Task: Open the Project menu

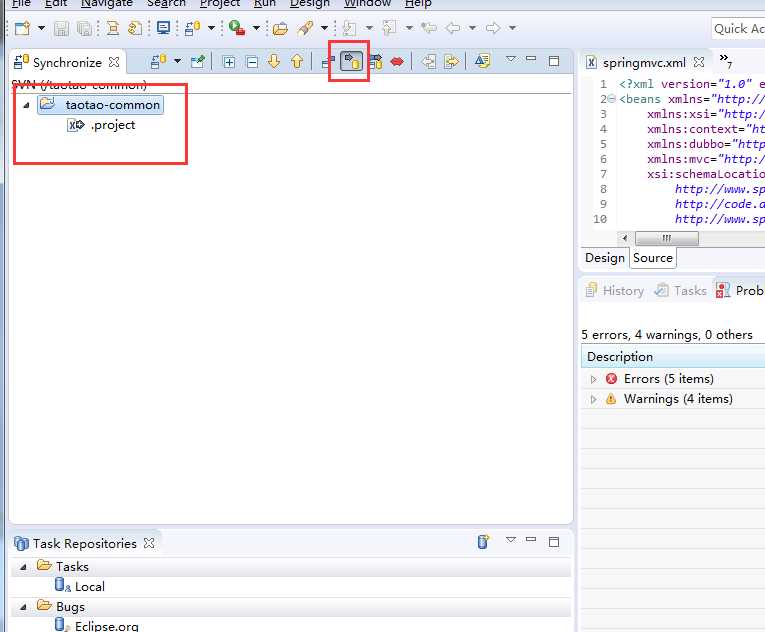Action: (x=220, y=3)
